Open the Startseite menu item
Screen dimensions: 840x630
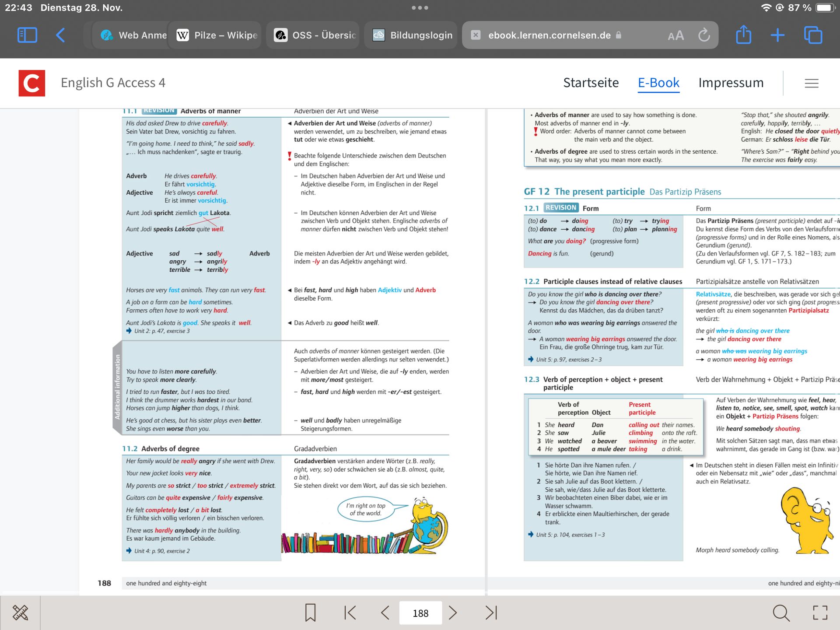591,83
